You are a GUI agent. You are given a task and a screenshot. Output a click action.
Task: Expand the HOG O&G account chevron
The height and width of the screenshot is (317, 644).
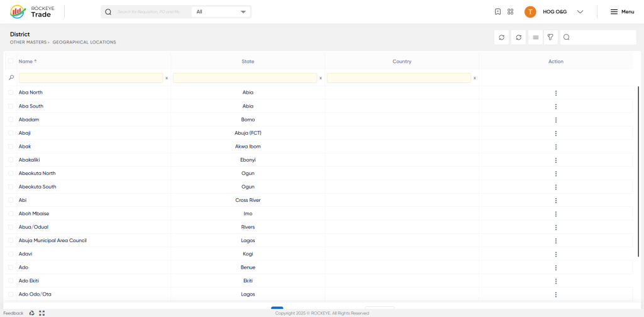click(x=580, y=12)
